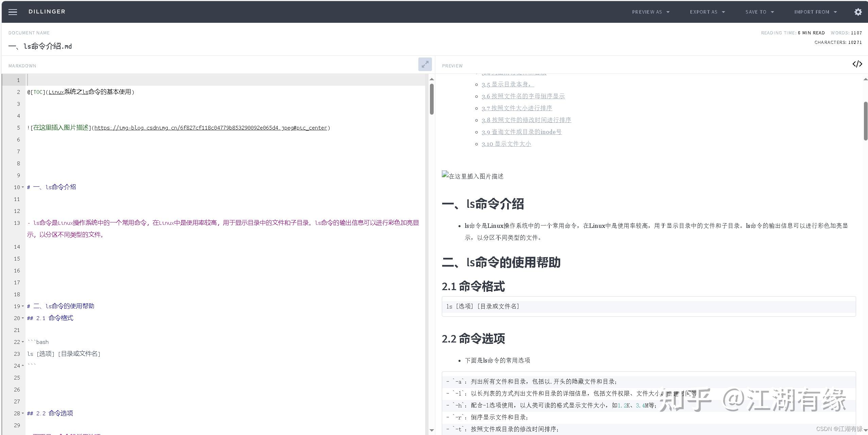868x435 pixels.
Task: Open the Dillinger settings gear
Action: point(858,12)
